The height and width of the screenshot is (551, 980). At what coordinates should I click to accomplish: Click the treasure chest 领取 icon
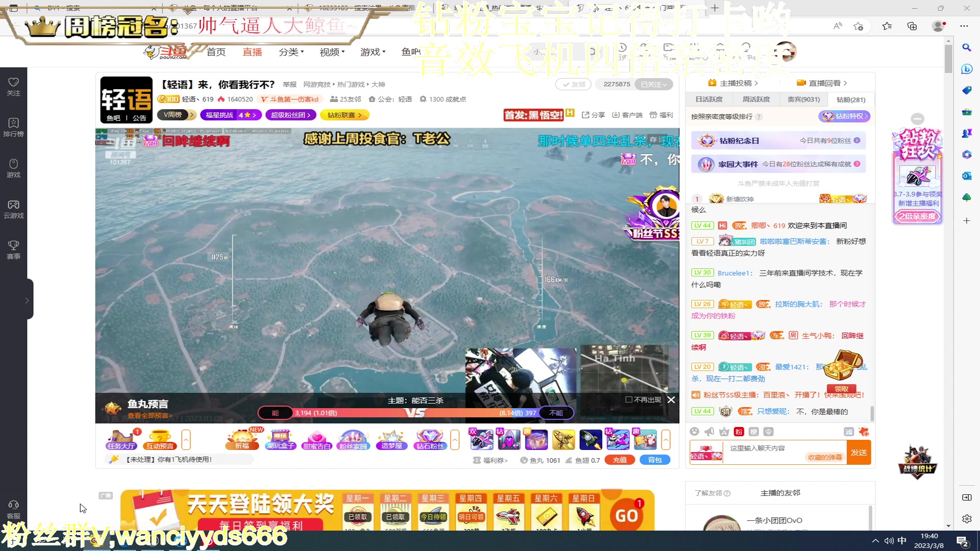[x=842, y=371]
